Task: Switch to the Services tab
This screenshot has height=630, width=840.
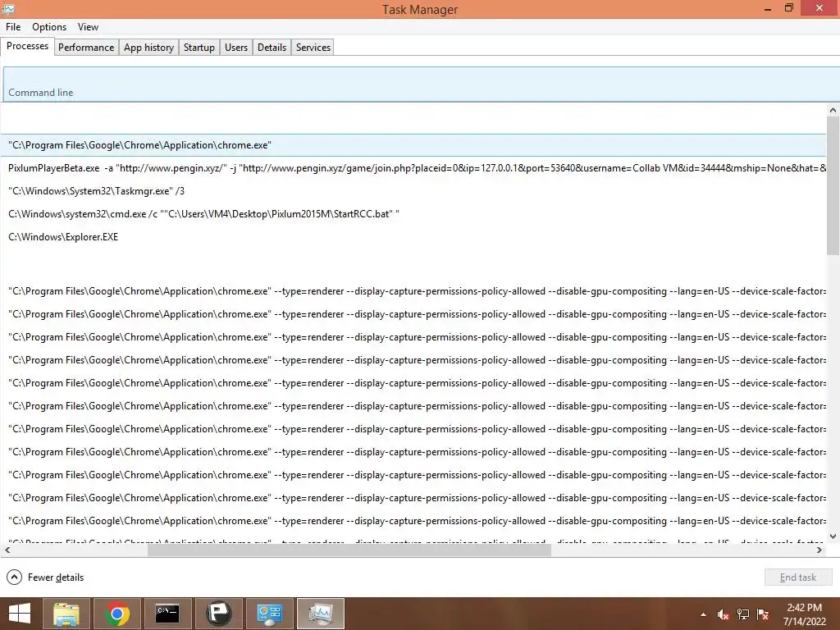Action: pos(313,47)
